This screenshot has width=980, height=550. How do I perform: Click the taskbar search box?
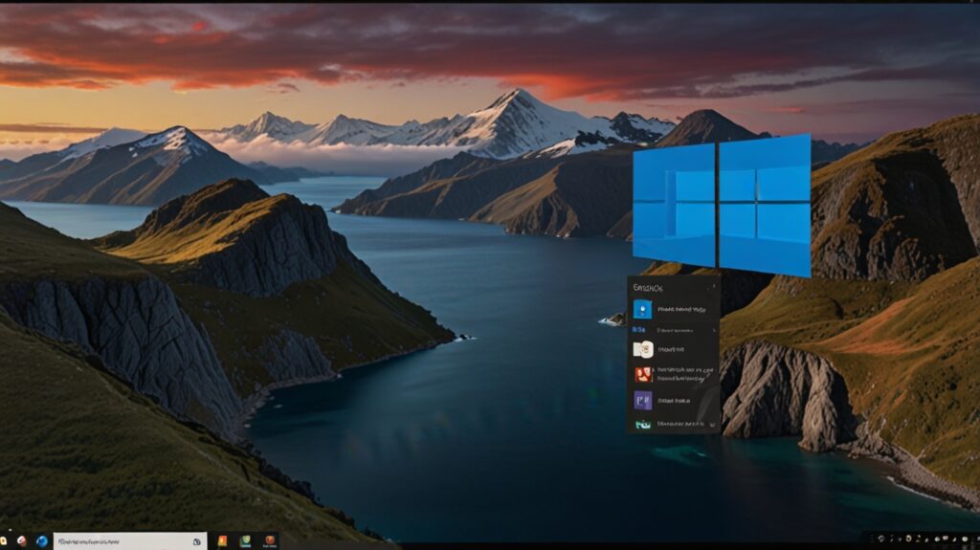(x=129, y=541)
